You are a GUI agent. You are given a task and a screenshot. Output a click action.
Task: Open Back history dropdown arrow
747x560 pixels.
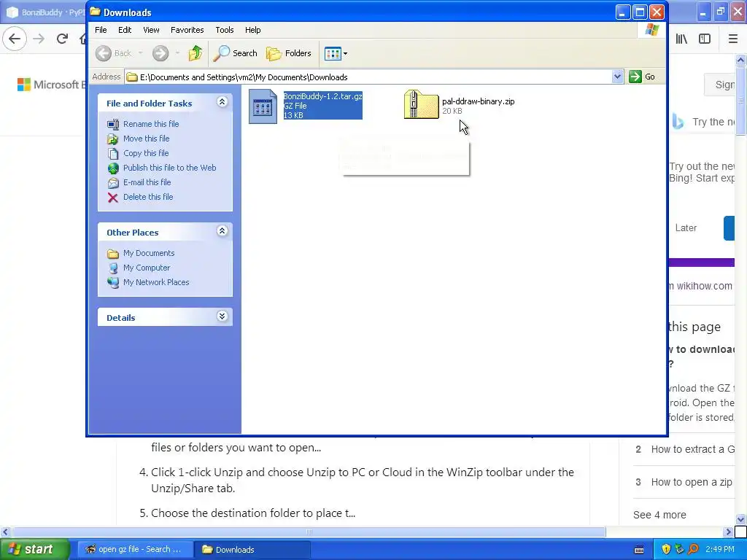point(141,53)
